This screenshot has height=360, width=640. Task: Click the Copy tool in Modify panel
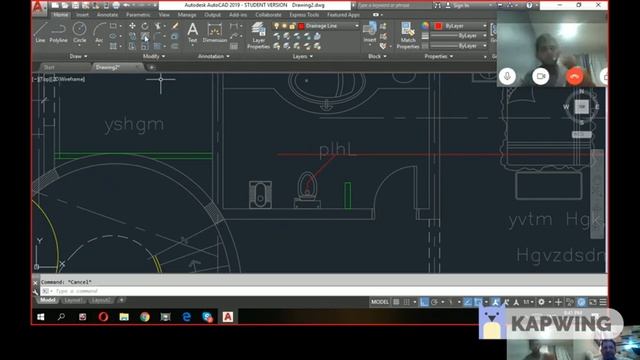pyautogui.click(x=132, y=36)
